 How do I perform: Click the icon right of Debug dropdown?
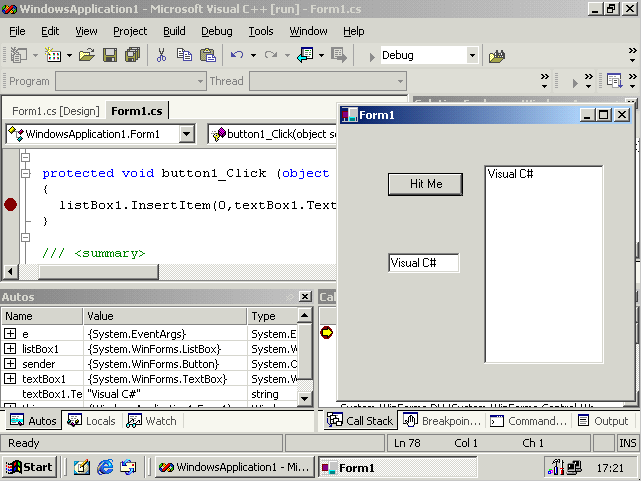pos(497,56)
